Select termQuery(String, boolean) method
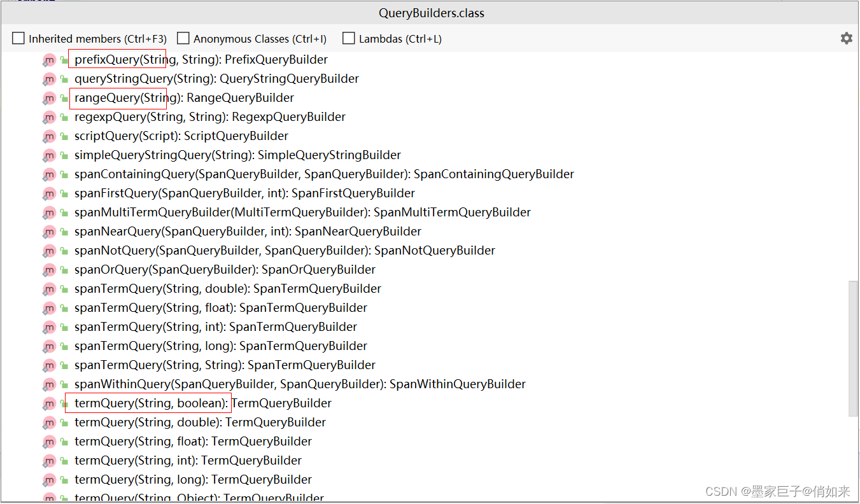The width and height of the screenshot is (860, 504). 203,403
